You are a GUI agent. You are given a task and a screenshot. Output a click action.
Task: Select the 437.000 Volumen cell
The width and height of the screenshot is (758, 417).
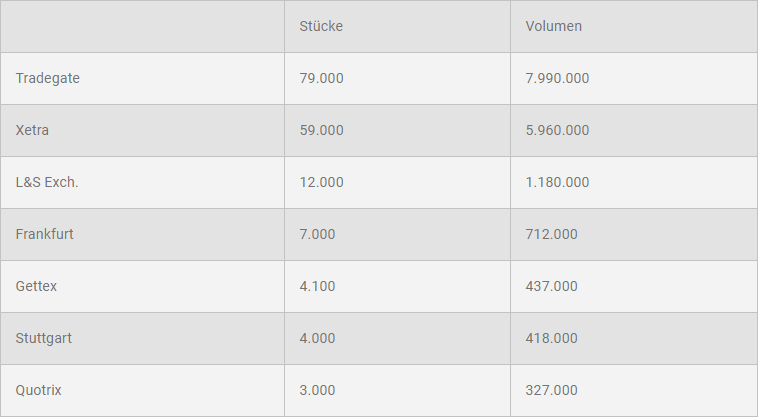click(551, 286)
